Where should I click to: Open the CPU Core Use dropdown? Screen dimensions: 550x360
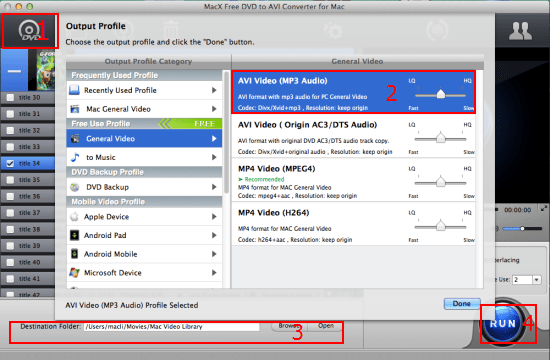tap(536, 280)
